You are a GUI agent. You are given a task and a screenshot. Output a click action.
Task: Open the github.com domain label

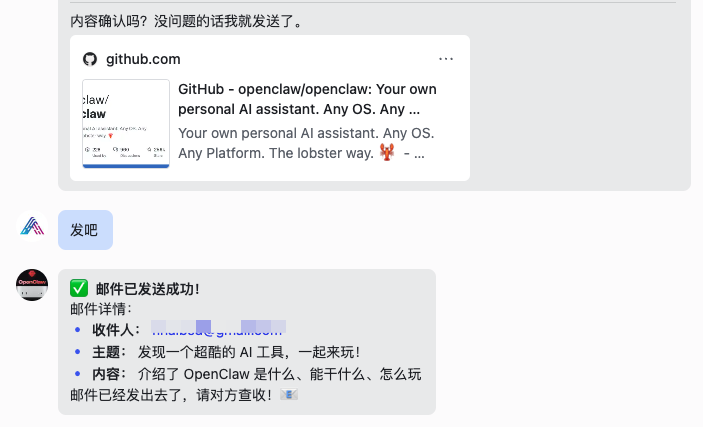(143, 59)
